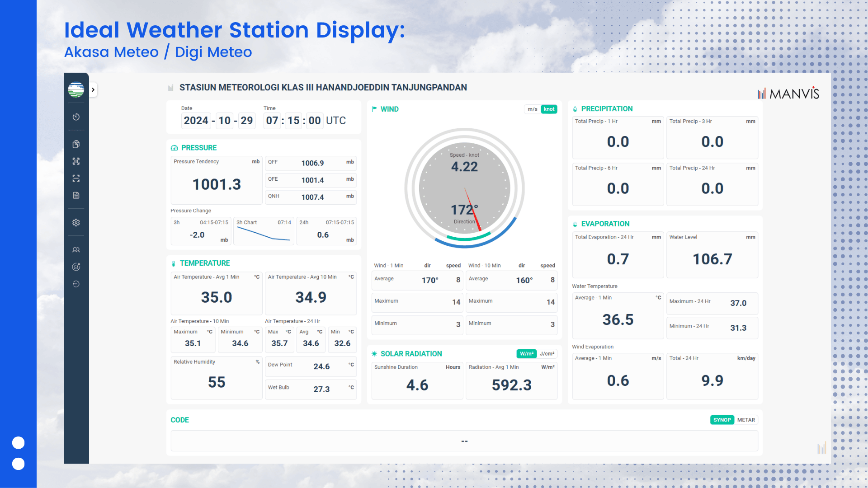This screenshot has width=868, height=488.
Task: Click the day field 29
Action: pos(246,121)
